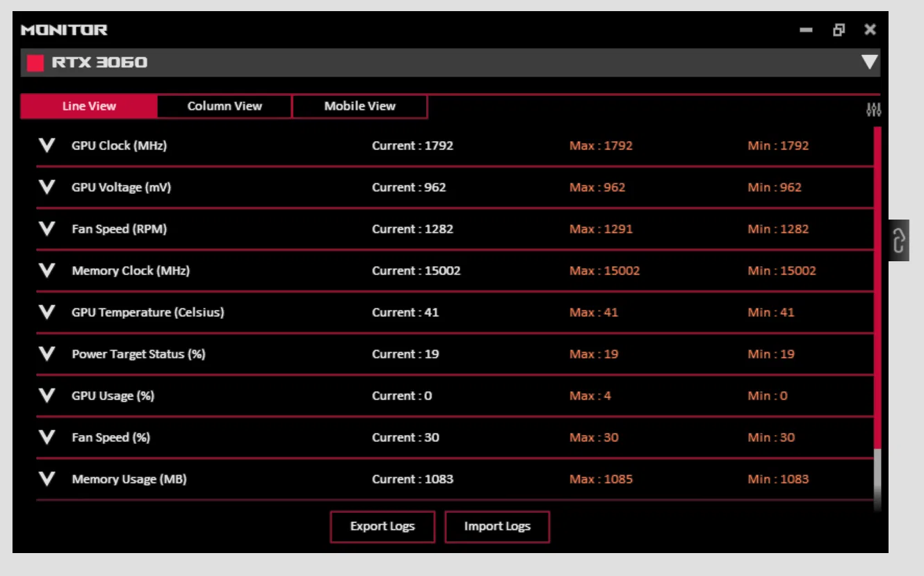Click the 'Max : 1291' fan speed value
This screenshot has width=924, height=576.
601,229
